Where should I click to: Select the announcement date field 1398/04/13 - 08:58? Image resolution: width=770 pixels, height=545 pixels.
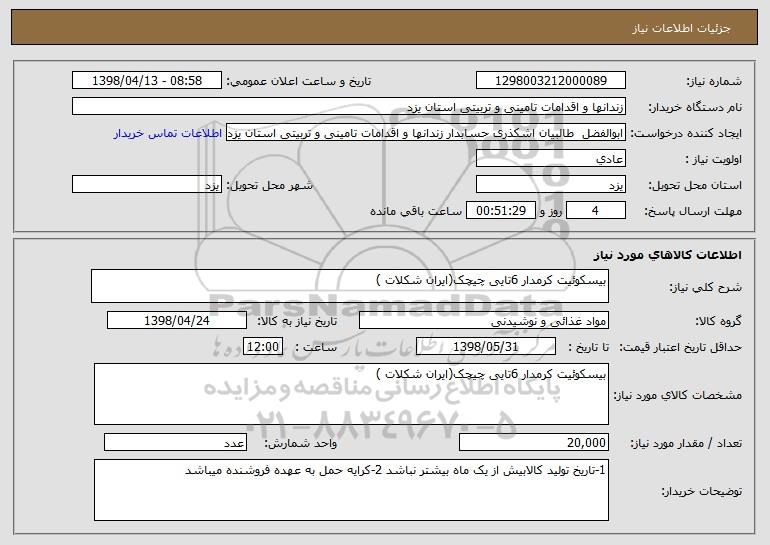pos(147,81)
